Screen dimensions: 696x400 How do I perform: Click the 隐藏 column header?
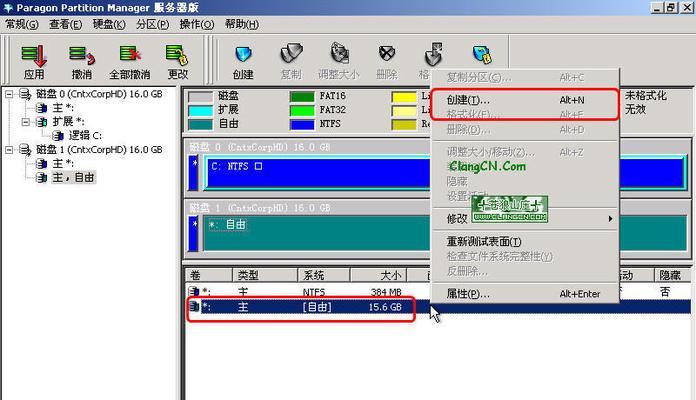coord(672,275)
